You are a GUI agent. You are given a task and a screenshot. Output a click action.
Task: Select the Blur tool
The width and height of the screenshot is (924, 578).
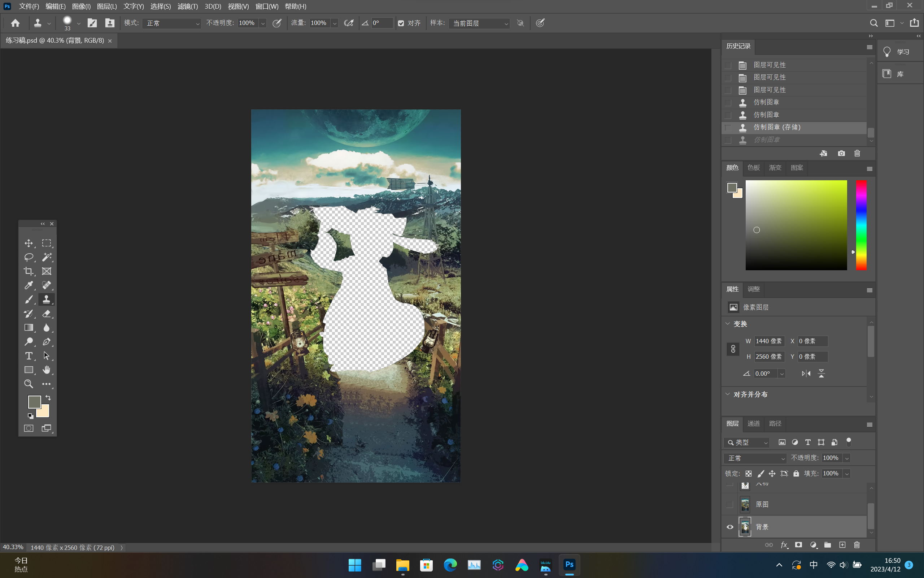tap(47, 328)
